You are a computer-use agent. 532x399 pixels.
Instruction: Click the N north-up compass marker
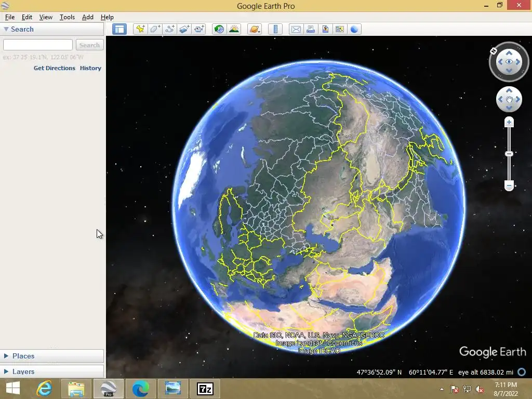tap(494, 51)
